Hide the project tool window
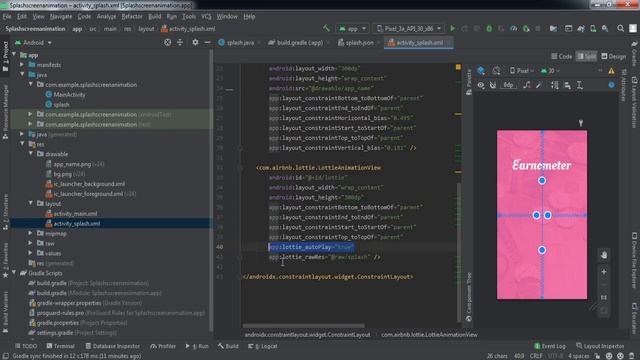Image resolution: width=640 pixels, height=360 pixels. point(207,42)
